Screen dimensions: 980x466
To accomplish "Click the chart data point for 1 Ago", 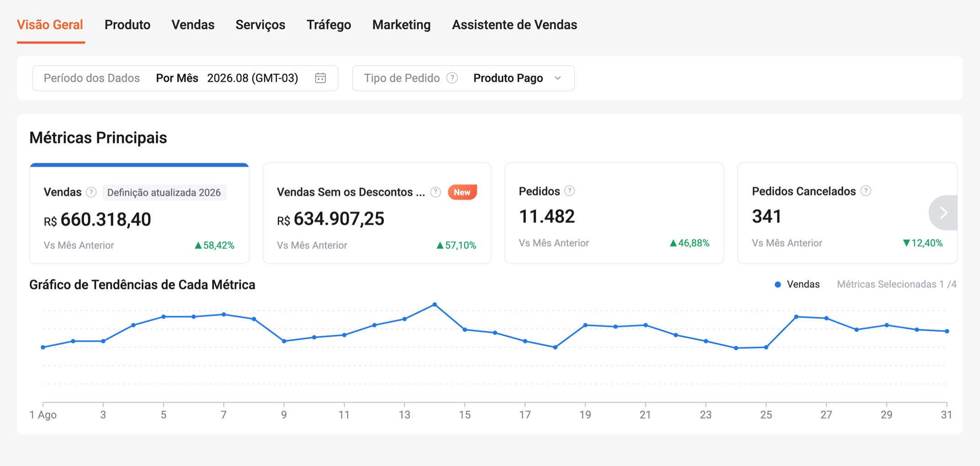I will click(43, 347).
